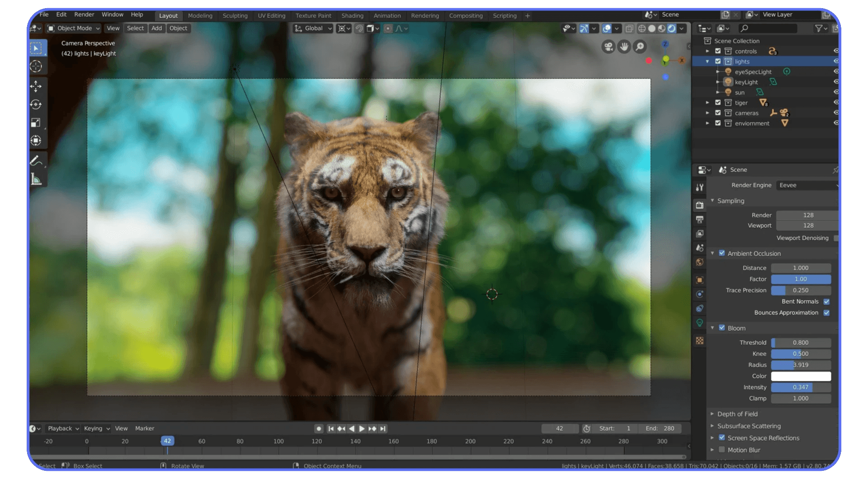Image resolution: width=868 pixels, height=479 pixels.
Task: Activate the Rotate tool
Action: point(36,104)
